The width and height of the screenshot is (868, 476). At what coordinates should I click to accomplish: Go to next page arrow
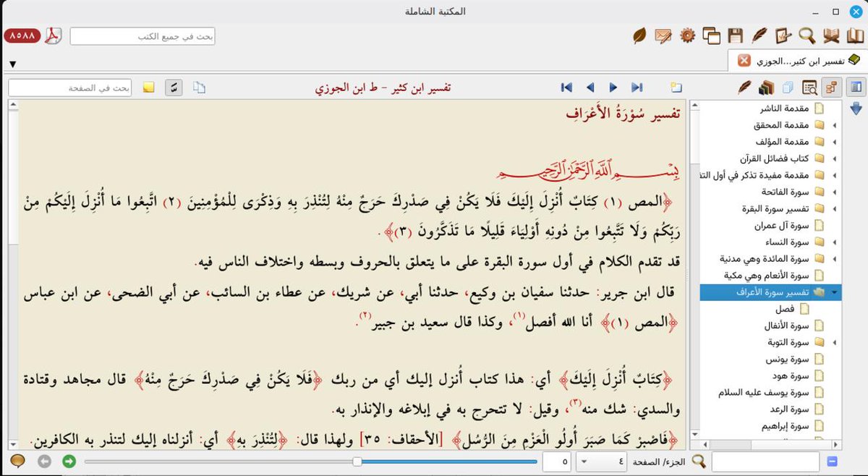(x=613, y=88)
